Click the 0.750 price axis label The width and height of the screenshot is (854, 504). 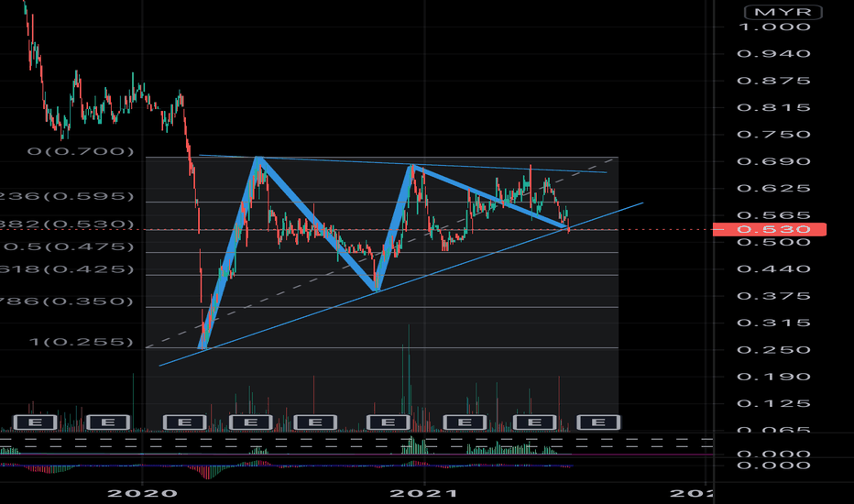774,135
